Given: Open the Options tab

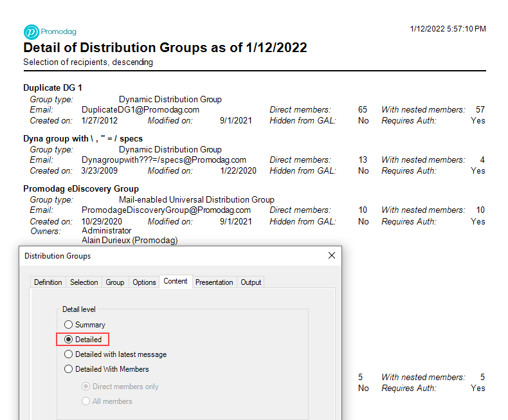Looking at the screenshot, I should [x=144, y=282].
